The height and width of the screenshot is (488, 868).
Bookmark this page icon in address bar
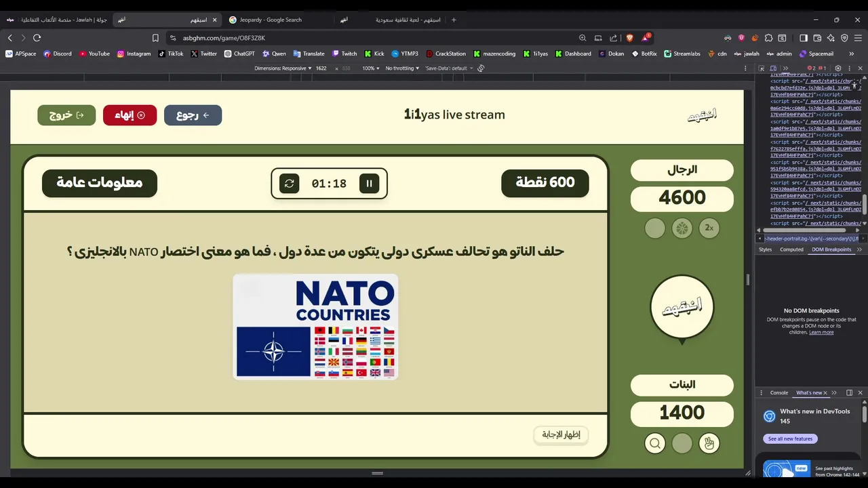point(155,38)
